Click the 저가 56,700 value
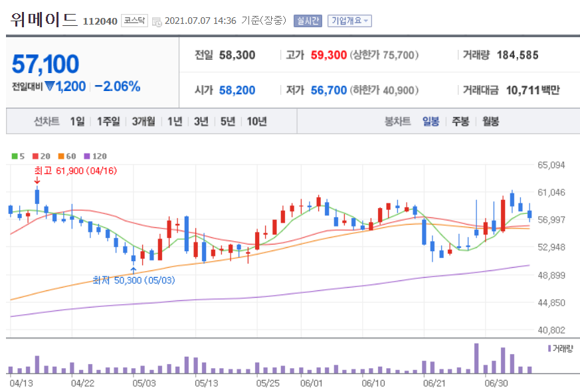Screen dimensions: 580x392 [x=328, y=90]
